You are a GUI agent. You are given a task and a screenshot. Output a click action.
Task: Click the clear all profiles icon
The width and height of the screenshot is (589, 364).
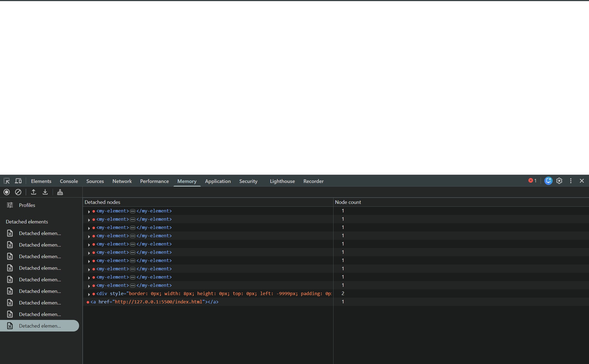point(18,192)
